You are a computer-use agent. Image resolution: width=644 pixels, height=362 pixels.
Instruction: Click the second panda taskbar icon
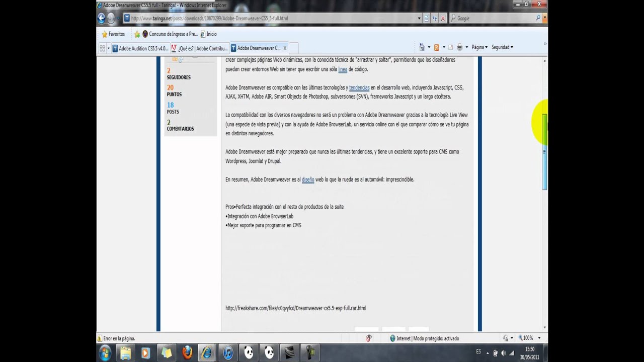point(269,353)
